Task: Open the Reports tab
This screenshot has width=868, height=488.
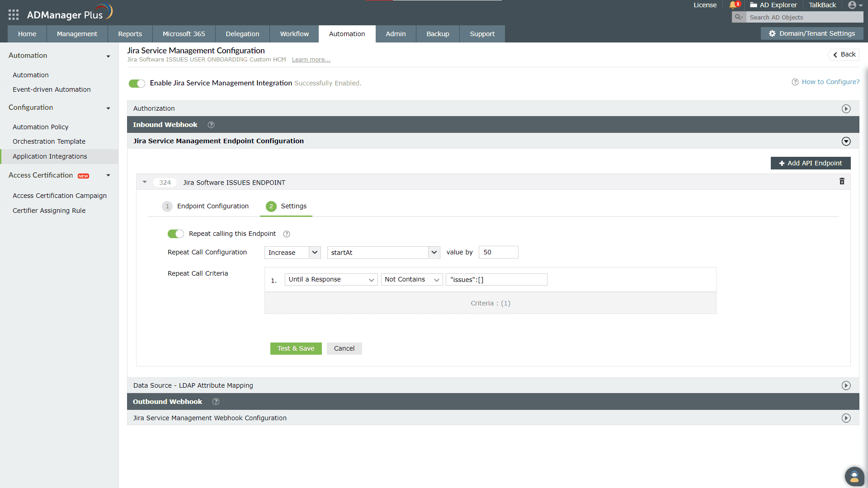Action: click(x=130, y=34)
